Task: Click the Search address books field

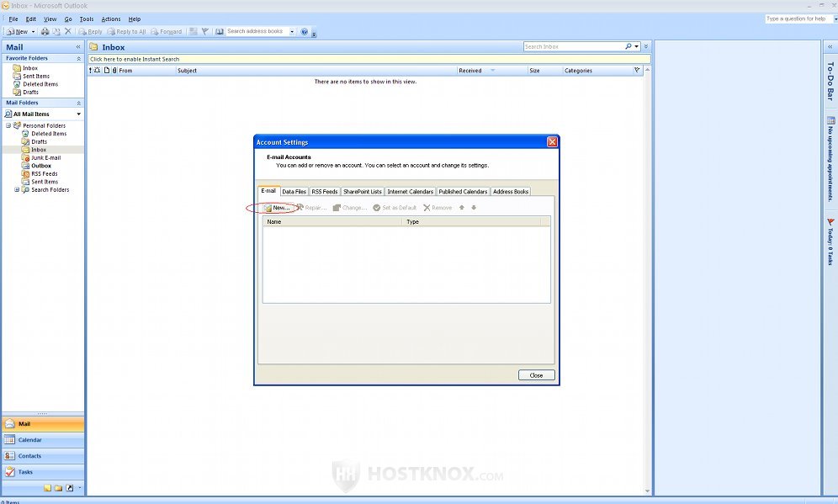Action: [257, 31]
